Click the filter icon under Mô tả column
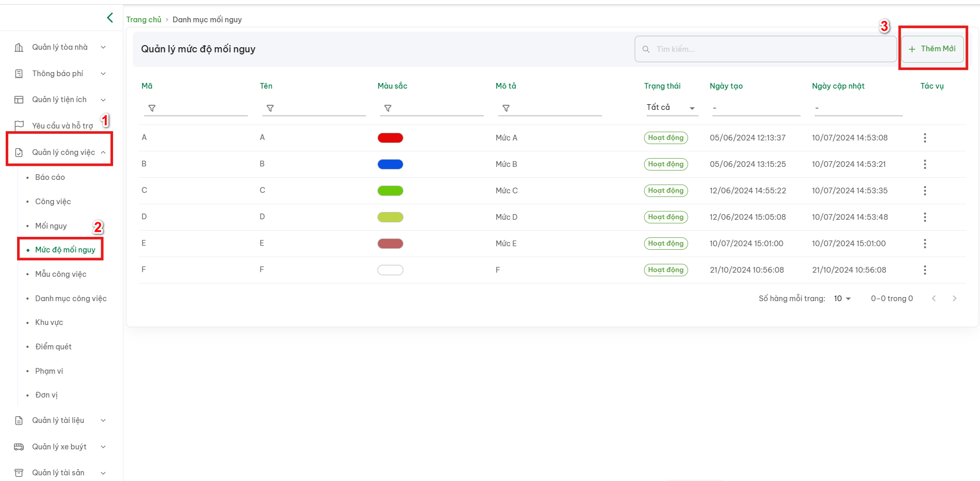The height and width of the screenshot is (481, 980). pos(506,108)
